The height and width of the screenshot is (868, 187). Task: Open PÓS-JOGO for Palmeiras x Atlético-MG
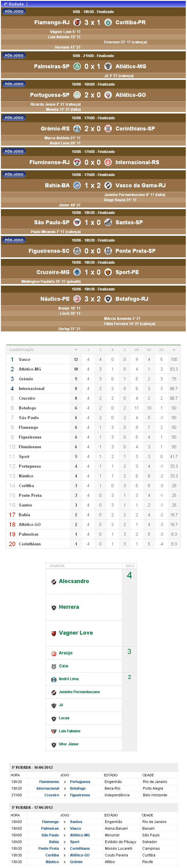[14, 55]
